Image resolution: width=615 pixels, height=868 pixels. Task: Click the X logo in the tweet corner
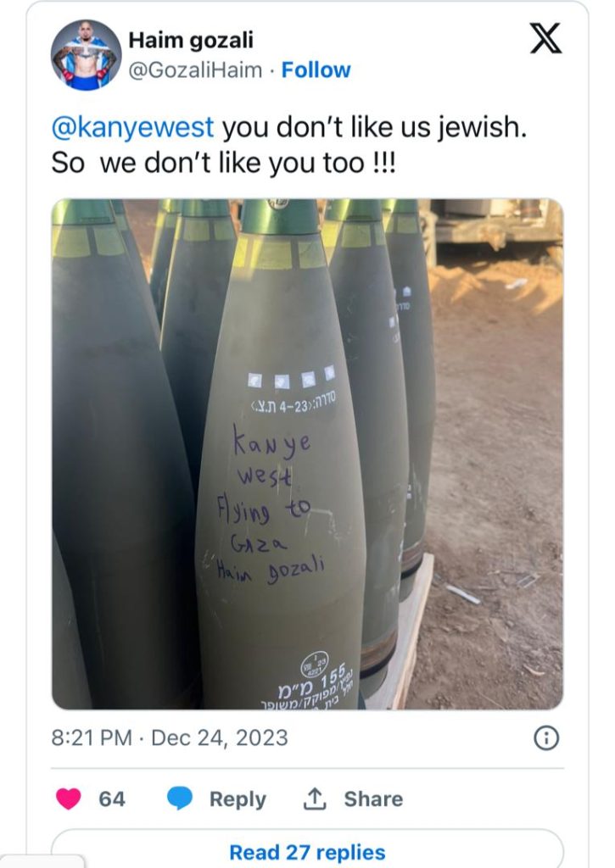point(545,38)
